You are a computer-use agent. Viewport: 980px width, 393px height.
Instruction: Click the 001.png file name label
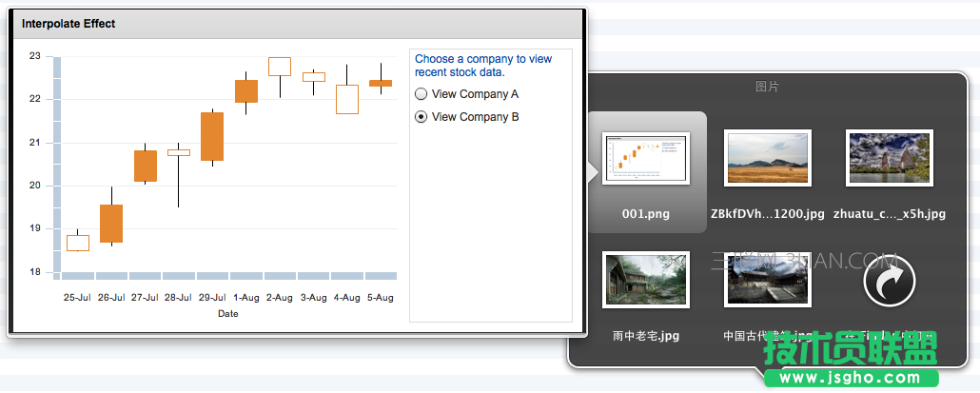[x=646, y=214]
